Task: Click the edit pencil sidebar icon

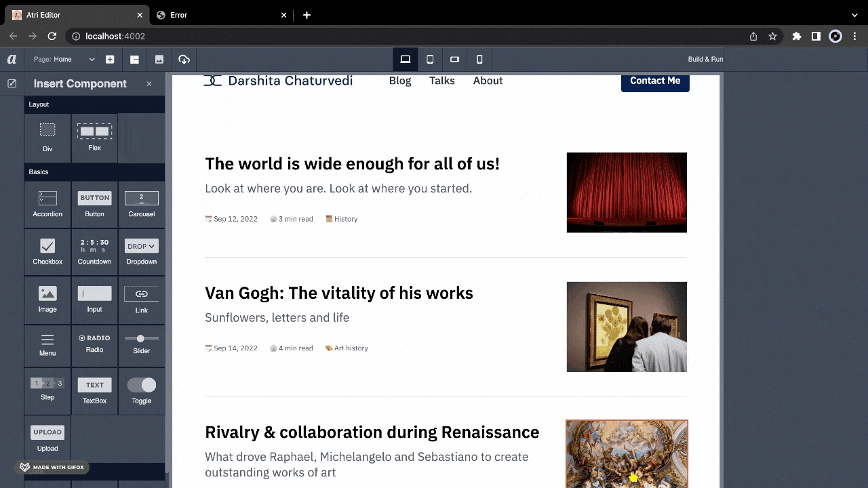Action: pos(12,83)
